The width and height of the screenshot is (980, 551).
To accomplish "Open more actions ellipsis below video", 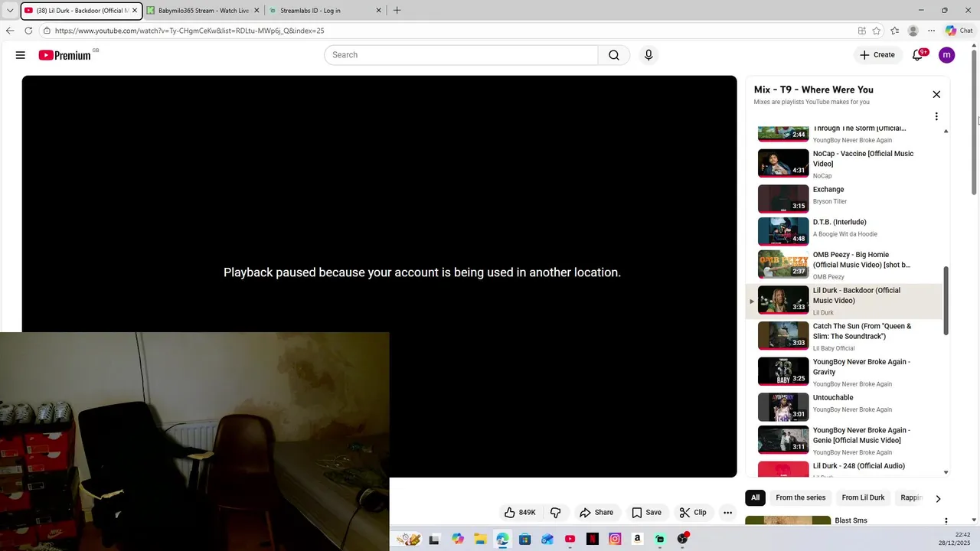I will (x=728, y=512).
